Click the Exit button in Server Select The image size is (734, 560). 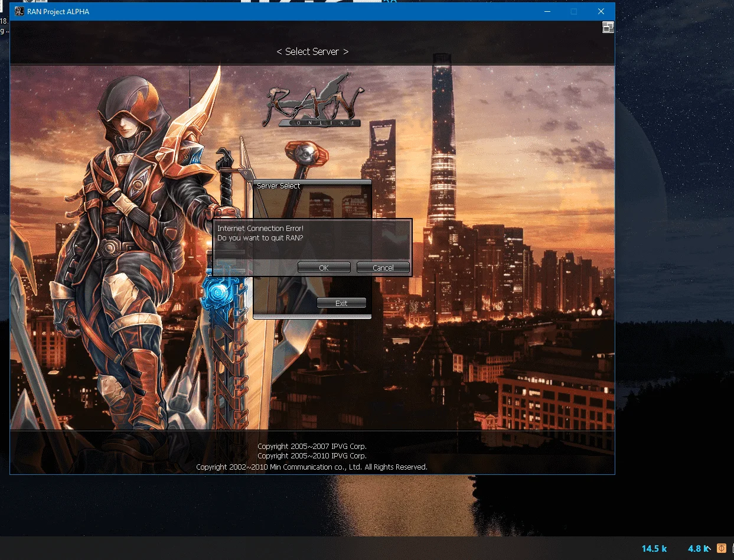click(341, 303)
